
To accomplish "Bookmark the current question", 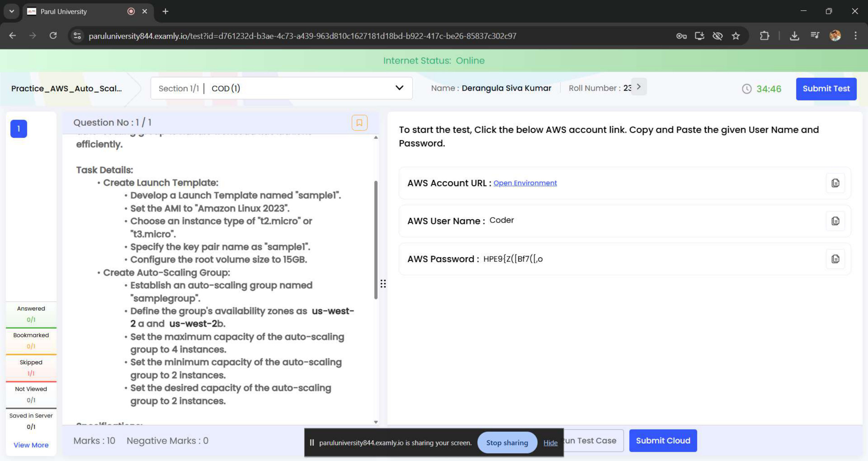I will pos(359,123).
